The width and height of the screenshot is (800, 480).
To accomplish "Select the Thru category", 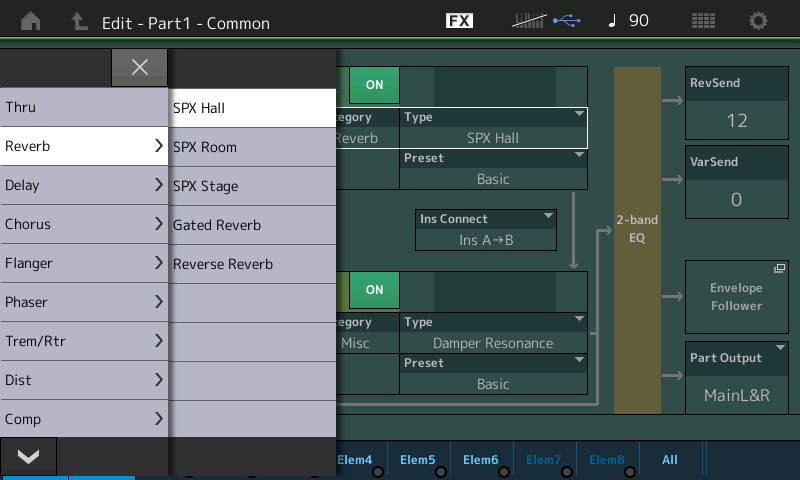I will point(84,107).
